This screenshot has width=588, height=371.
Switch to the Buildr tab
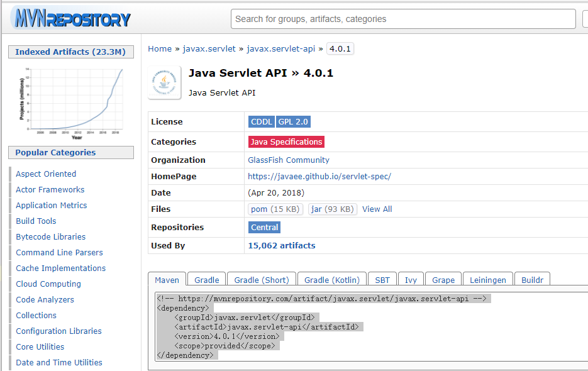(532, 280)
